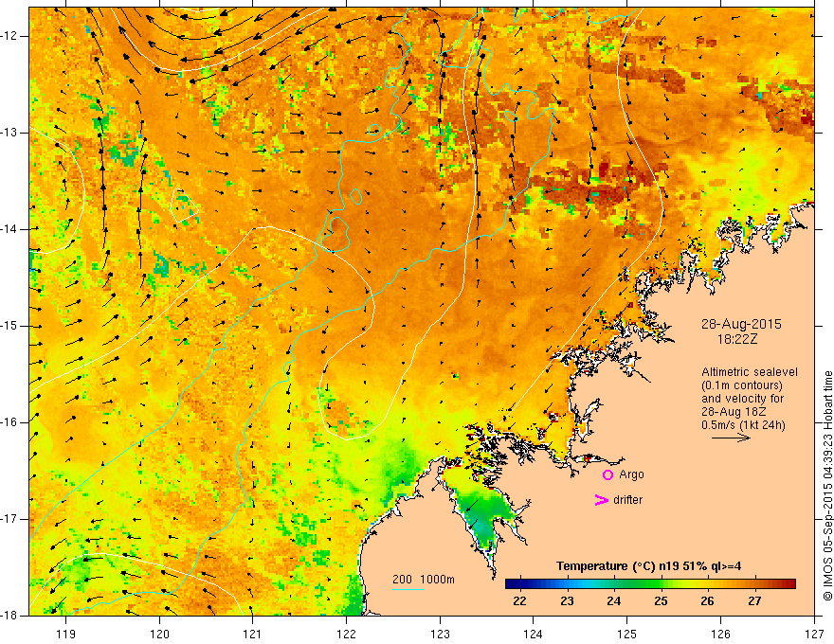Click the '124' longitude axis label
The image size is (834, 644).
[x=534, y=634]
